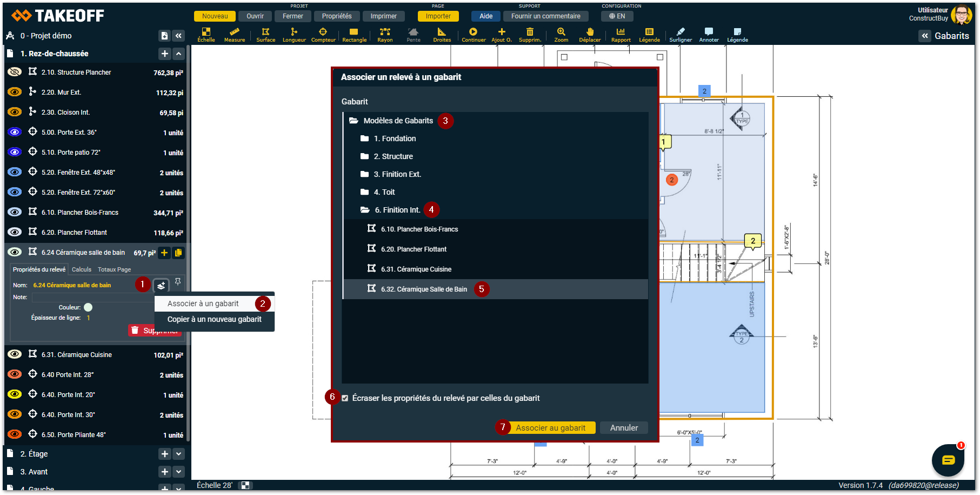The image size is (980, 495).
Task: Pick the Longueur length tool
Action: tap(294, 35)
